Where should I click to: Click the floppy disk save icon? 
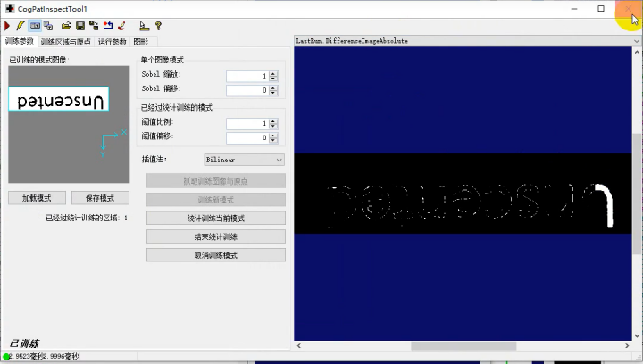[80, 26]
